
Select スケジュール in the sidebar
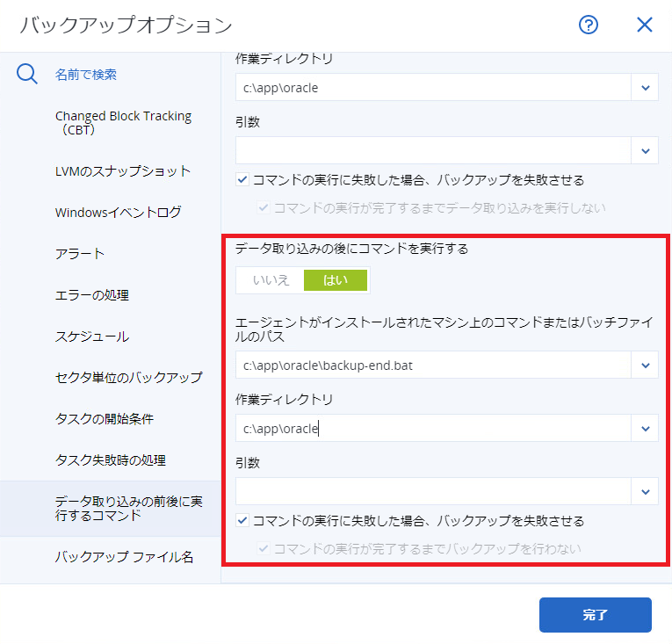[92, 336]
